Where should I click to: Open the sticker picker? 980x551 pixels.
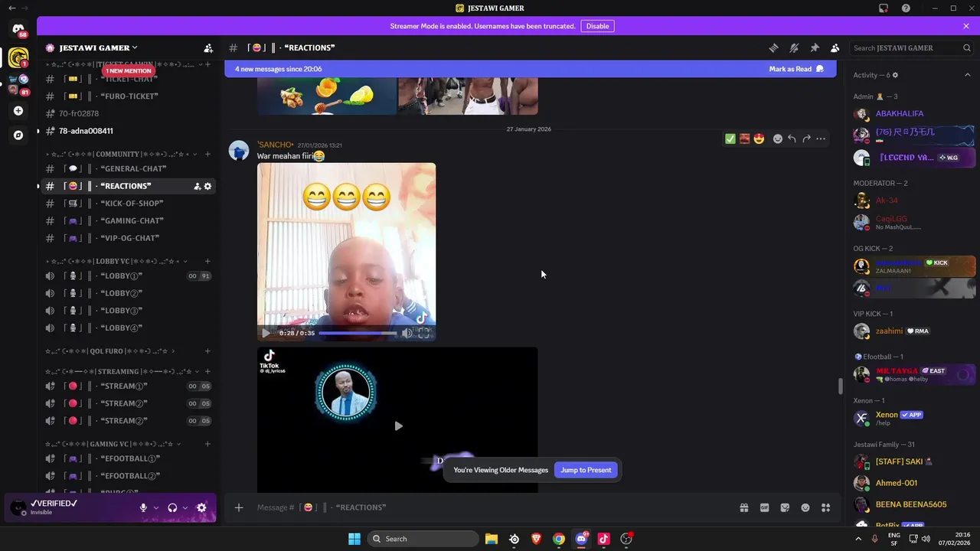click(785, 507)
